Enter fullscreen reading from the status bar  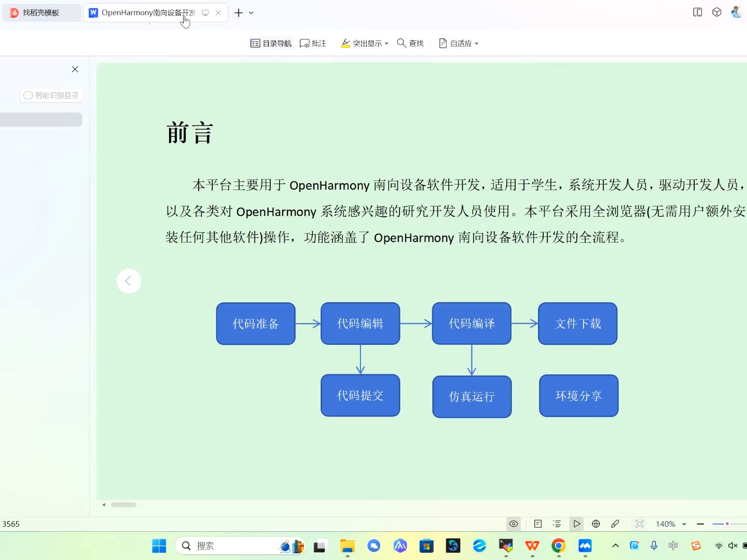tap(640, 524)
